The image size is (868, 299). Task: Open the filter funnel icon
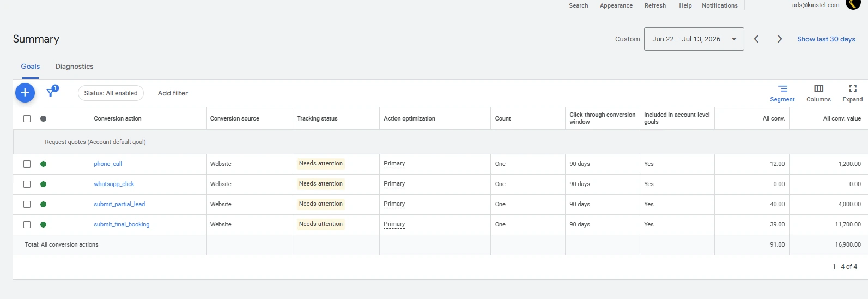point(52,92)
